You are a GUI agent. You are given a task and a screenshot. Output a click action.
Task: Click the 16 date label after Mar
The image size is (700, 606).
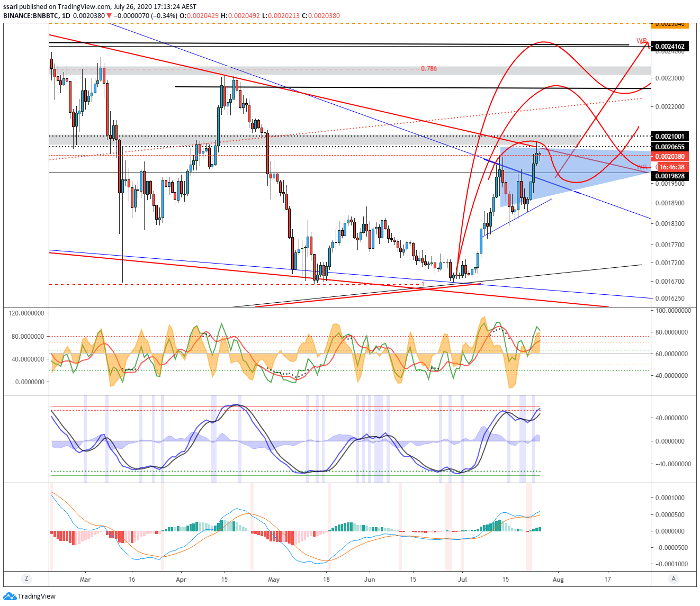tap(132, 580)
